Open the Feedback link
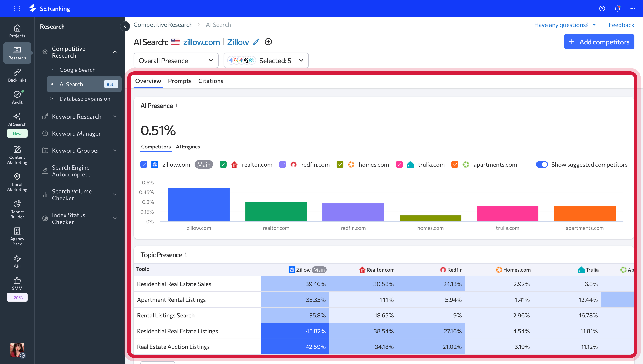This screenshot has width=643, height=364. pyautogui.click(x=621, y=25)
